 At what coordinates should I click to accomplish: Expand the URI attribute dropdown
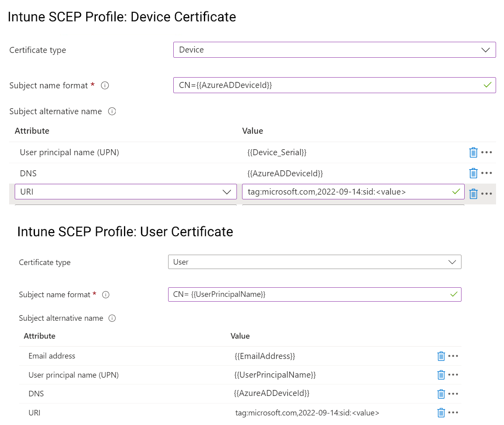pos(126,192)
